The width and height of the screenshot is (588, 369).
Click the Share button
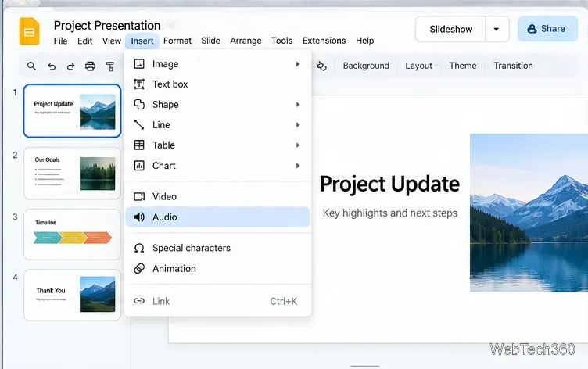(x=547, y=29)
